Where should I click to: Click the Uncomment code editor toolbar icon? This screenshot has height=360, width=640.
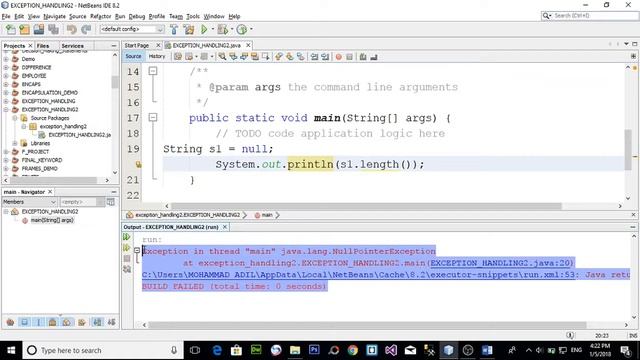[374, 57]
